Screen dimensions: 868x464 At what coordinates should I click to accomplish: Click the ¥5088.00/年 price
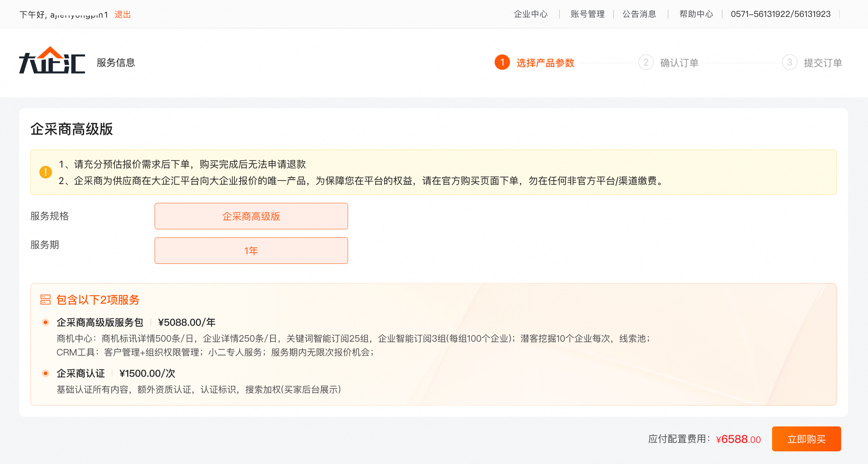187,322
